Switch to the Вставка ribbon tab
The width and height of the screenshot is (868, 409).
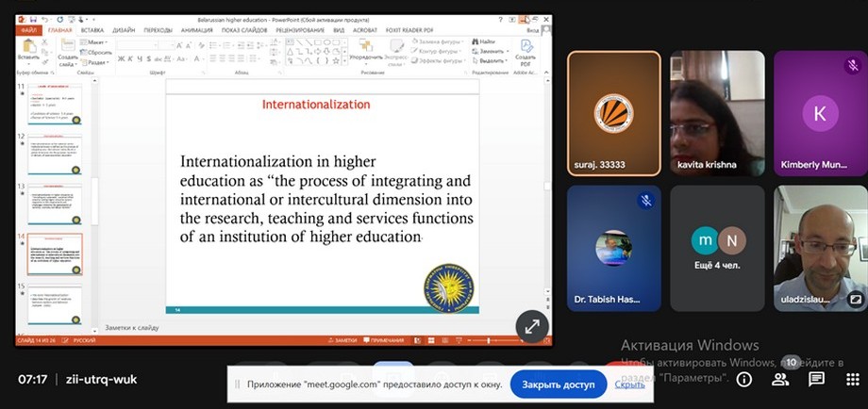click(x=92, y=29)
